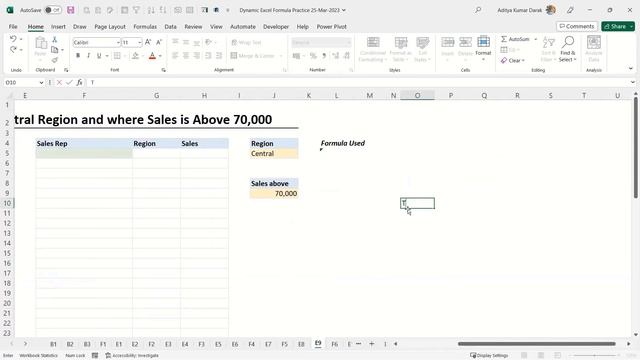The height and width of the screenshot is (360, 640).
Task: Click in the formula bar input
Action: pyautogui.click(x=359, y=82)
